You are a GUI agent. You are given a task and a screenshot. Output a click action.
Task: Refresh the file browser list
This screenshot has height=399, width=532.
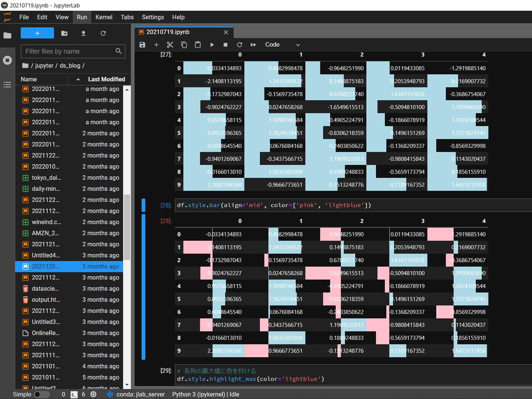(103, 33)
